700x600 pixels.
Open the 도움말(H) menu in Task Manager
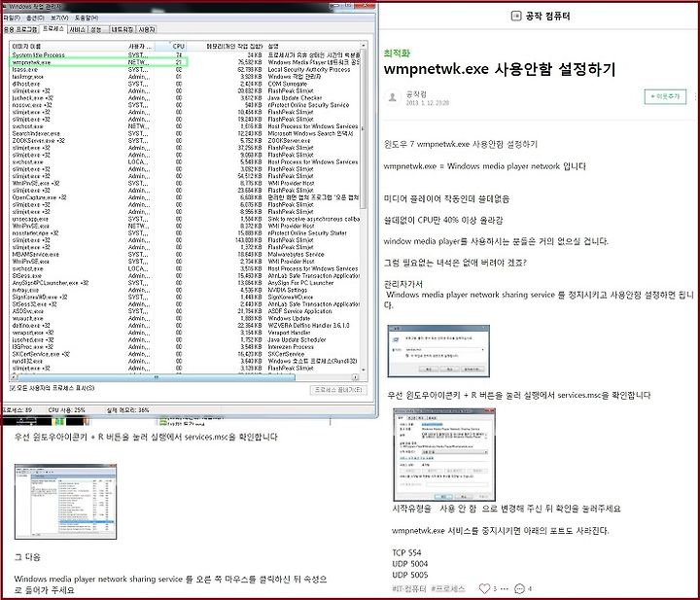click(x=87, y=18)
